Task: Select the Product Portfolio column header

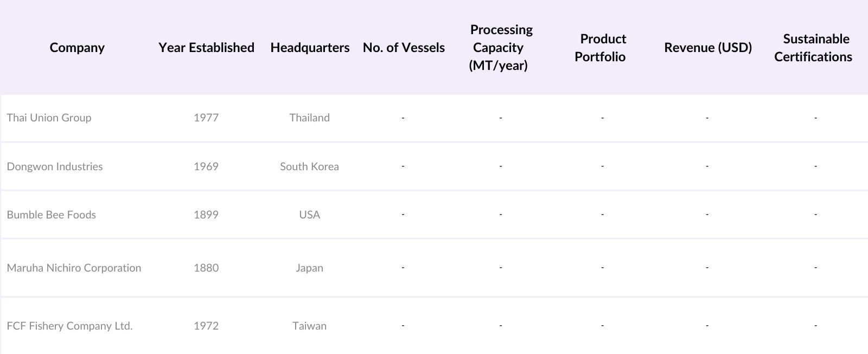Action: click(x=601, y=48)
